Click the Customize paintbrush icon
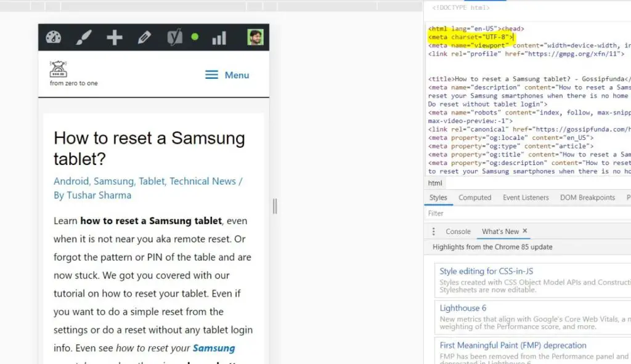This screenshot has width=631, height=364. 84,38
